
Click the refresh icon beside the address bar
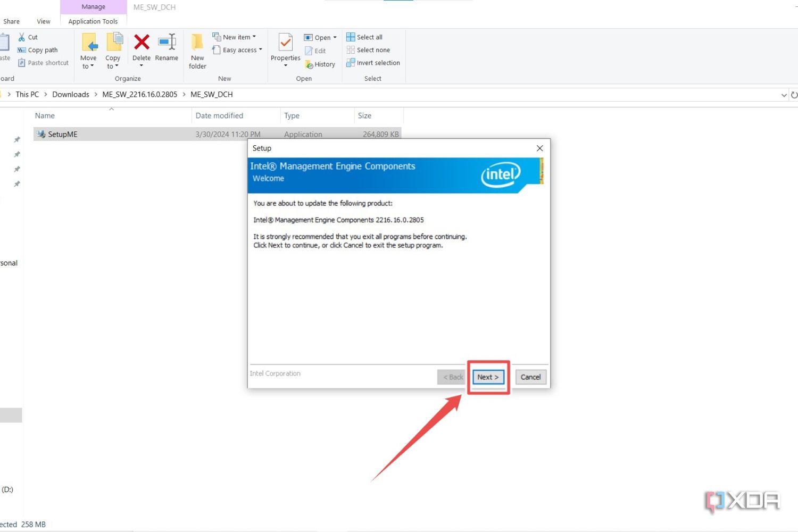click(794, 95)
